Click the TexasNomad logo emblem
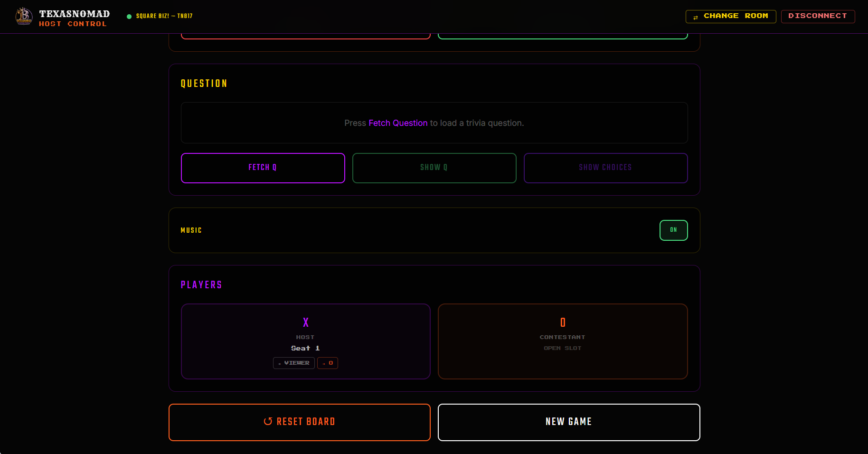 (x=24, y=16)
